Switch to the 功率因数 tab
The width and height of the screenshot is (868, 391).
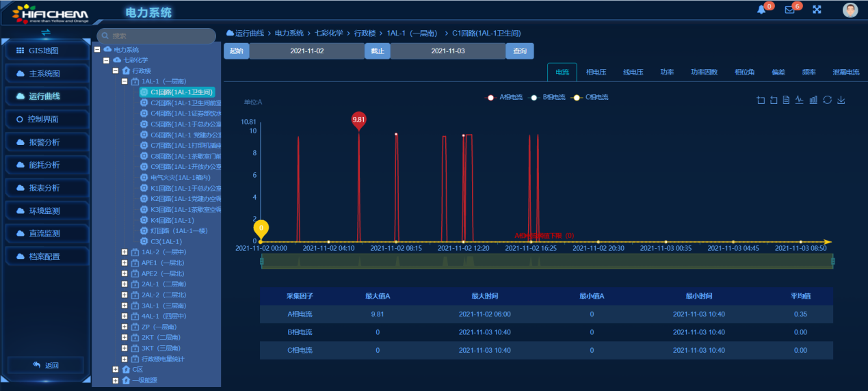tap(705, 72)
